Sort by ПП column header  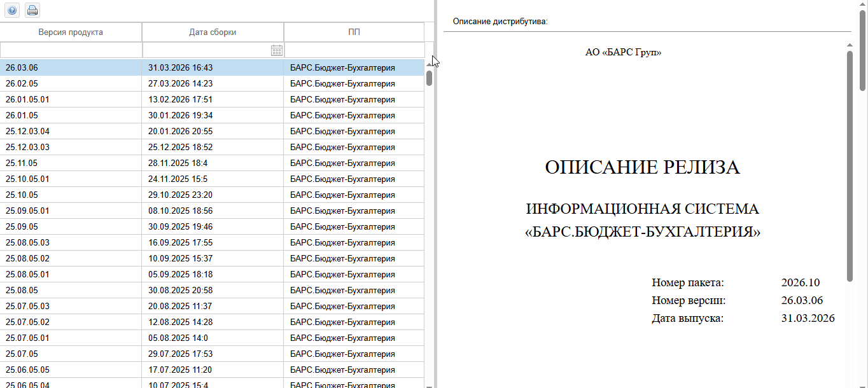pos(354,32)
